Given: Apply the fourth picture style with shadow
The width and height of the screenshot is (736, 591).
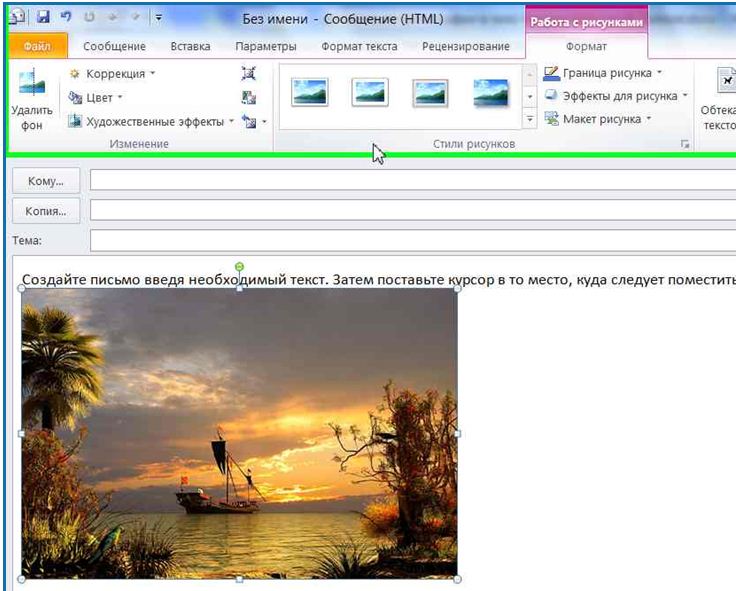Looking at the screenshot, I should tap(491, 93).
